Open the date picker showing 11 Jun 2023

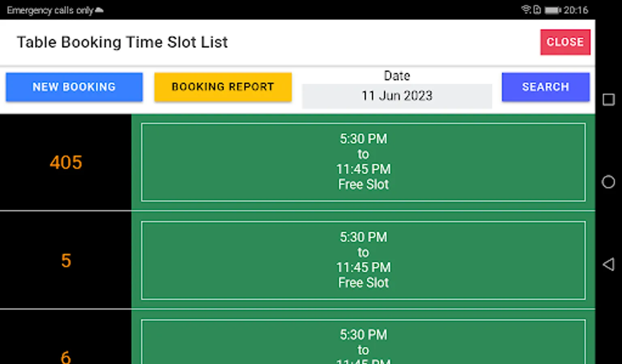click(x=397, y=96)
